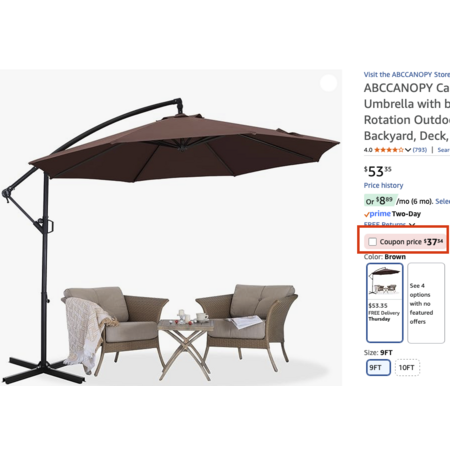The height and width of the screenshot is (450, 450).
Task: Choose the 10FT size button
Action: point(407,368)
